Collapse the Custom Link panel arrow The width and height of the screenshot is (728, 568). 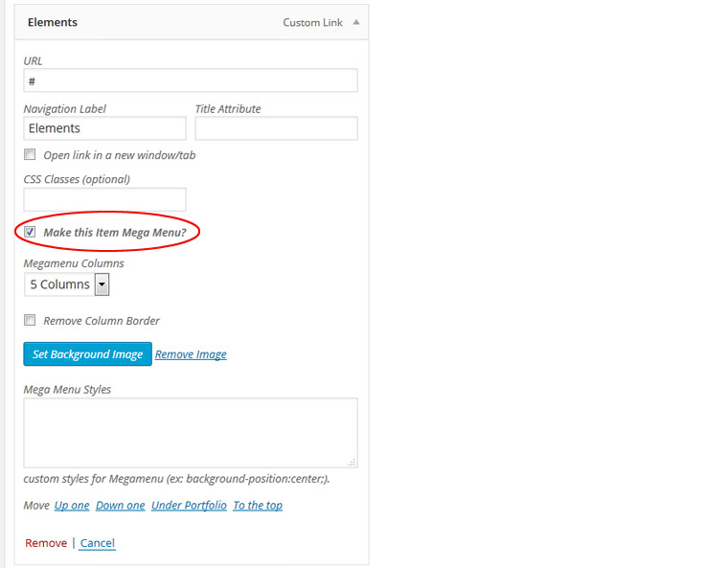tap(356, 22)
